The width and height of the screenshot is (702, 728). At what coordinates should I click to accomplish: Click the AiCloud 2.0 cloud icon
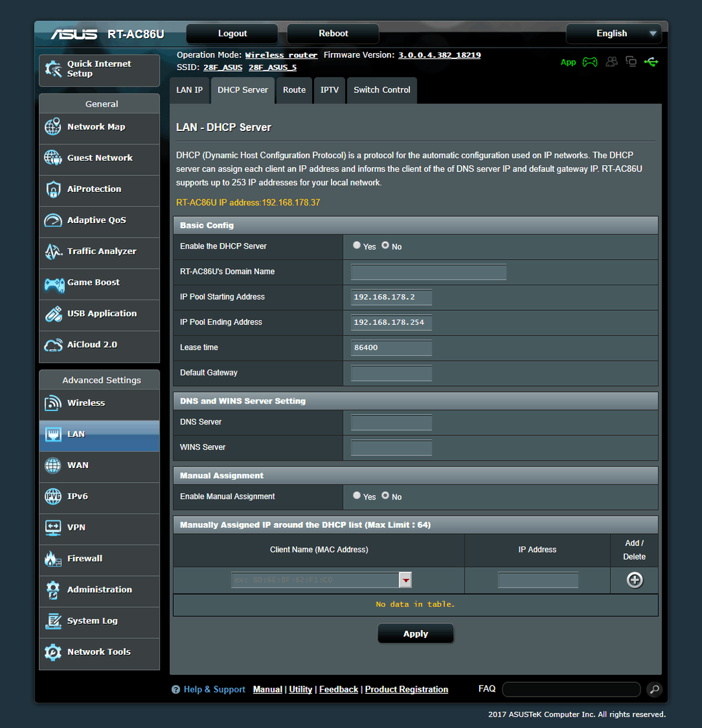click(x=54, y=345)
